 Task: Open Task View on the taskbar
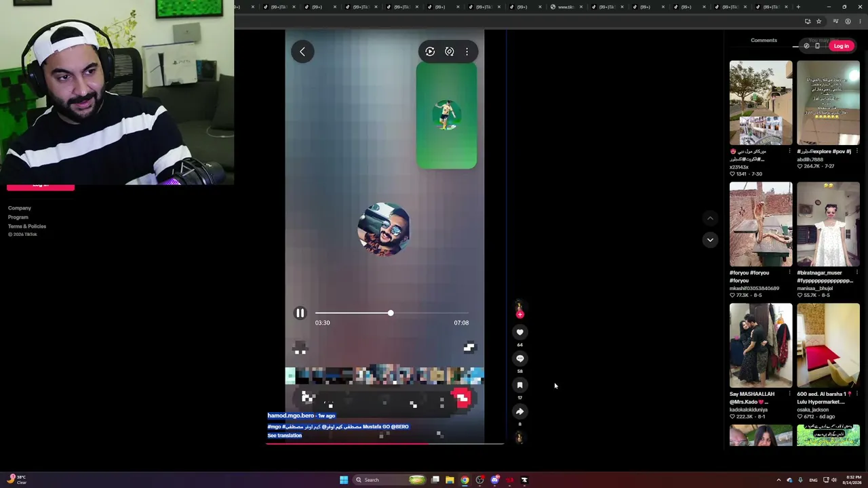pyautogui.click(x=435, y=480)
